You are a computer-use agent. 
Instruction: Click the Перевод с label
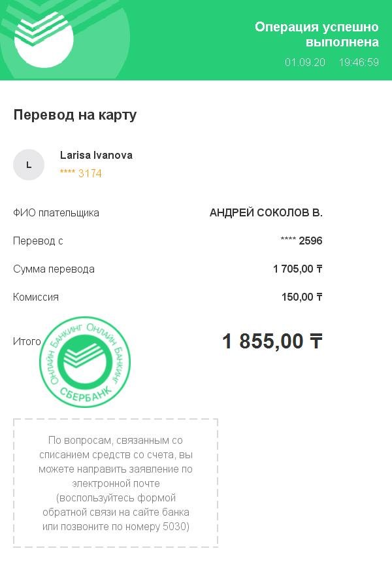(x=38, y=241)
